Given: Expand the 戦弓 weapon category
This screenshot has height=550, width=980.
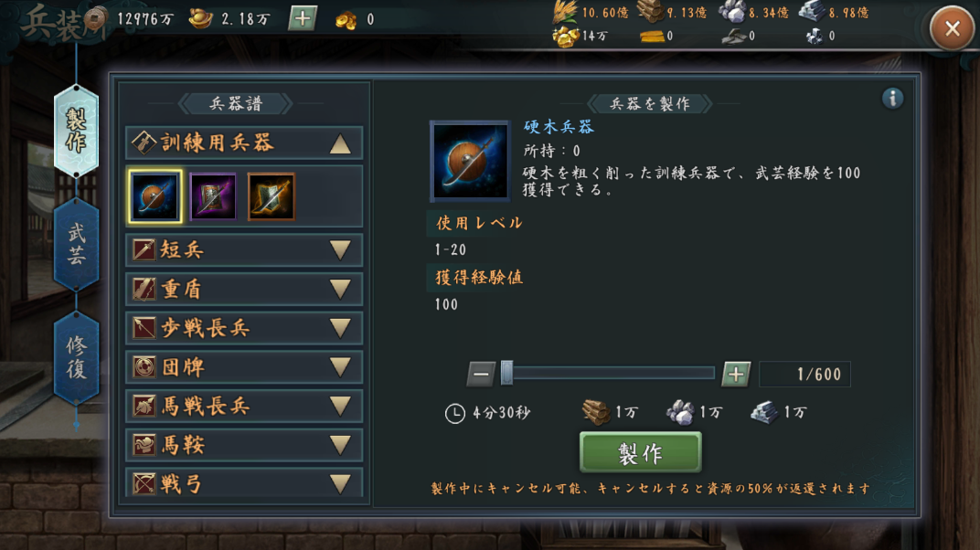Looking at the screenshot, I should click(x=244, y=483).
